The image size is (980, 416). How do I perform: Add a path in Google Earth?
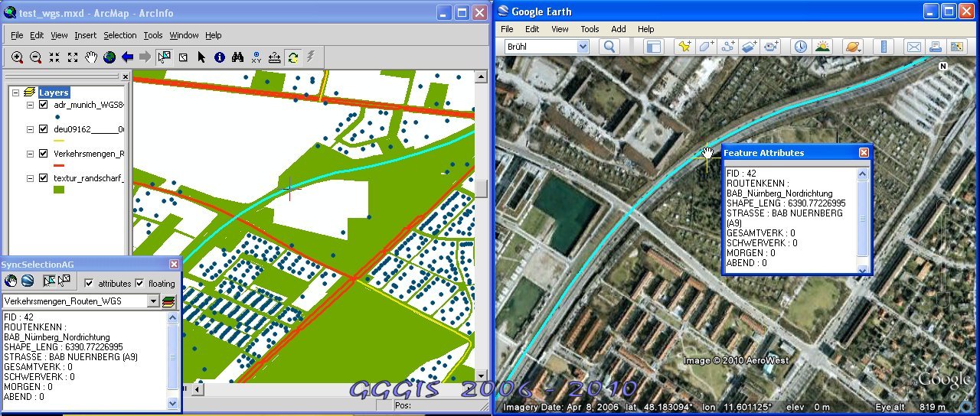click(727, 47)
